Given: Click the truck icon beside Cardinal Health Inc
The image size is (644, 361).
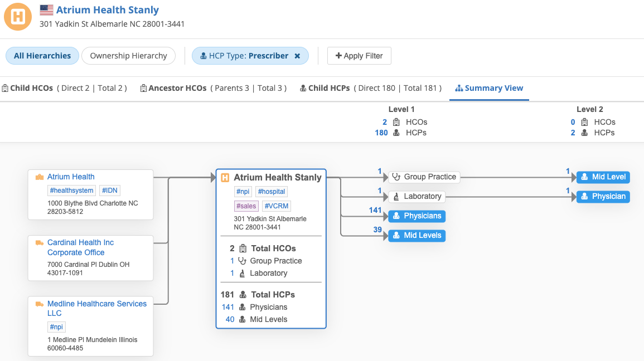Looking at the screenshot, I should pos(39,243).
